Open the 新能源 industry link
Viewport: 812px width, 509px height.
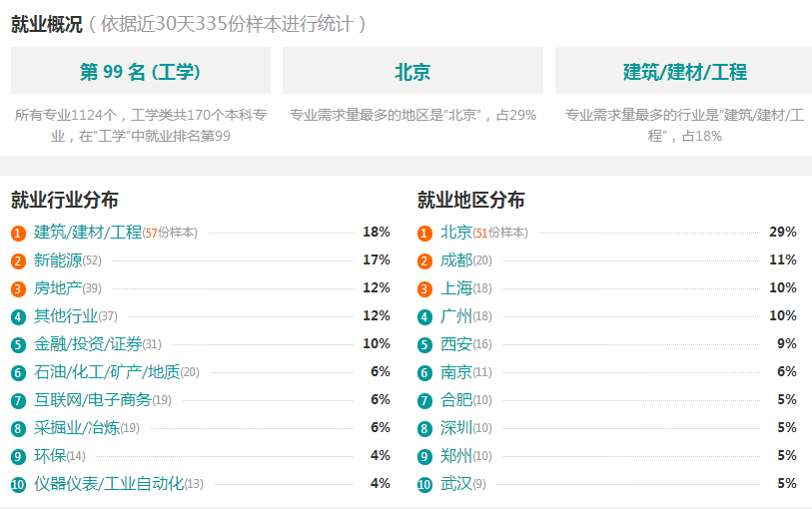coord(58,259)
